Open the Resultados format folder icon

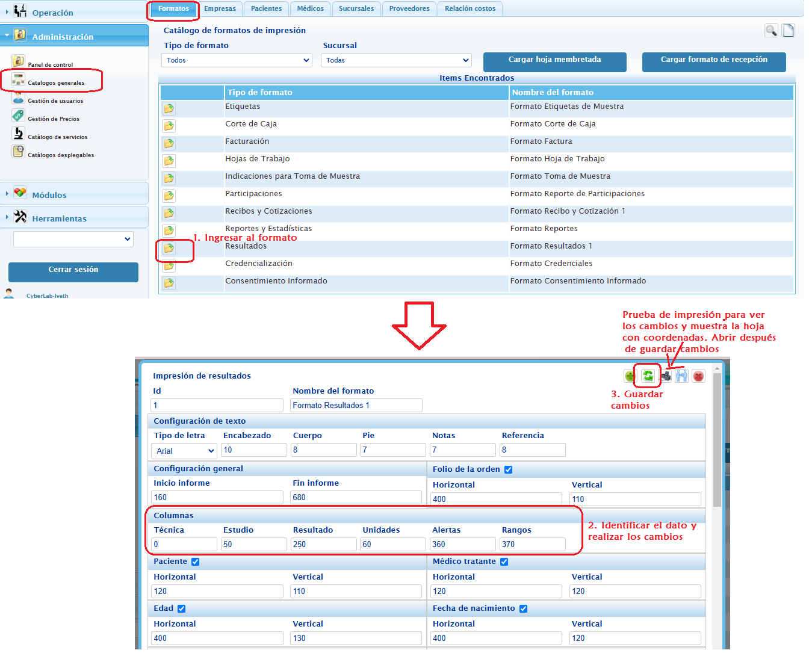click(x=169, y=248)
